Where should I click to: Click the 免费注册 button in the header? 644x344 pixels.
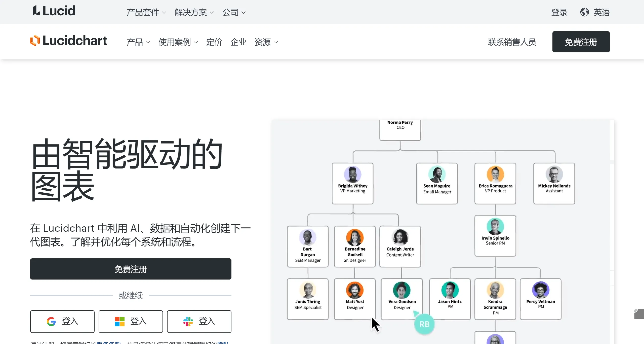[581, 42]
